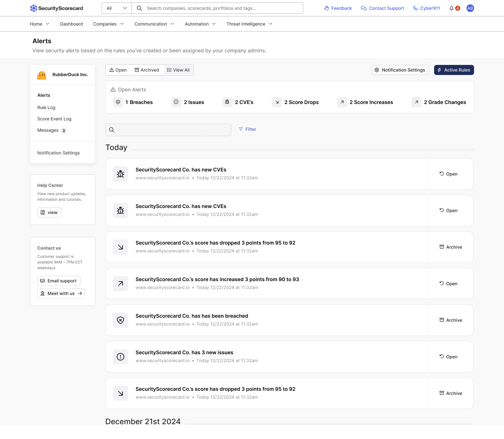This screenshot has width=504, height=439.
Task: Click the Score Increases arrow icon in summary
Action: tap(342, 102)
